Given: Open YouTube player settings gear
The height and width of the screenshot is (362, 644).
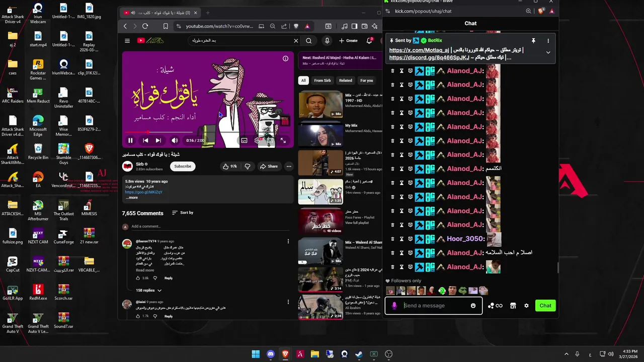Looking at the screenshot, I should [x=257, y=141].
